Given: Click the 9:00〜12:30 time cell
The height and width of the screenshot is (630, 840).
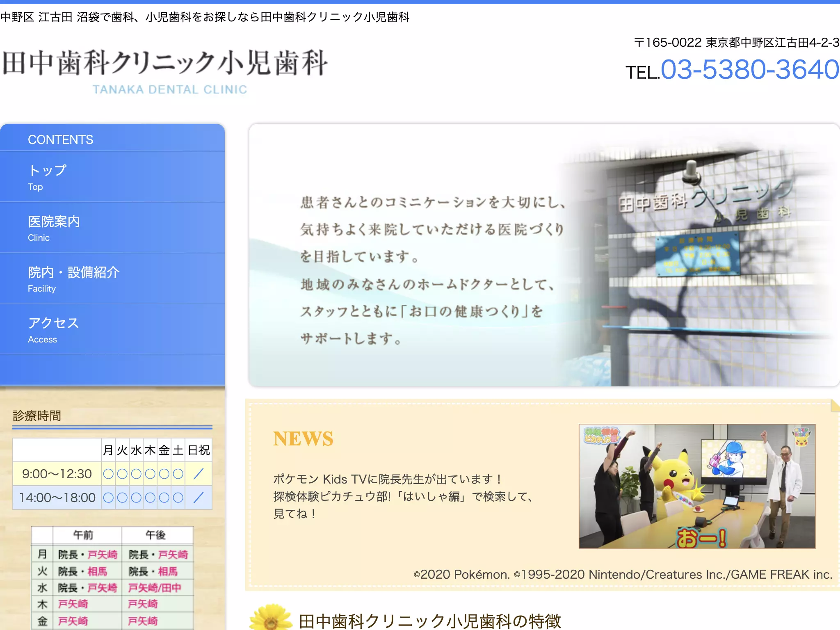Looking at the screenshot, I should pyautogui.click(x=57, y=474).
